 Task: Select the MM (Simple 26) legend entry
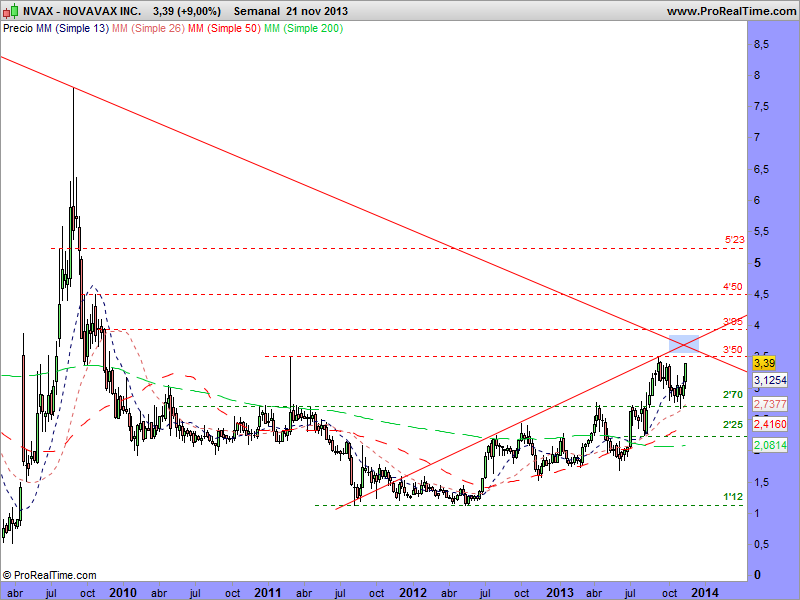click(148, 29)
